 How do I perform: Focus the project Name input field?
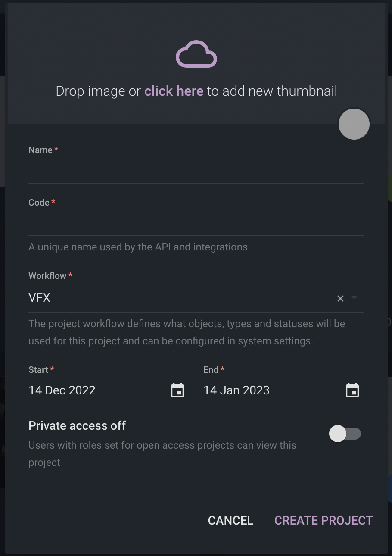pyautogui.click(x=196, y=171)
